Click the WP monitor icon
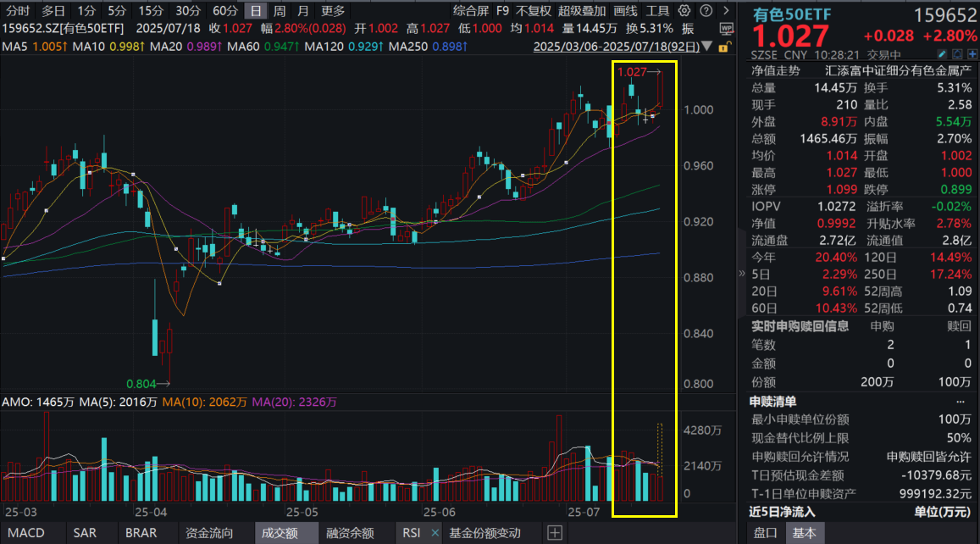 click(726, 27)
